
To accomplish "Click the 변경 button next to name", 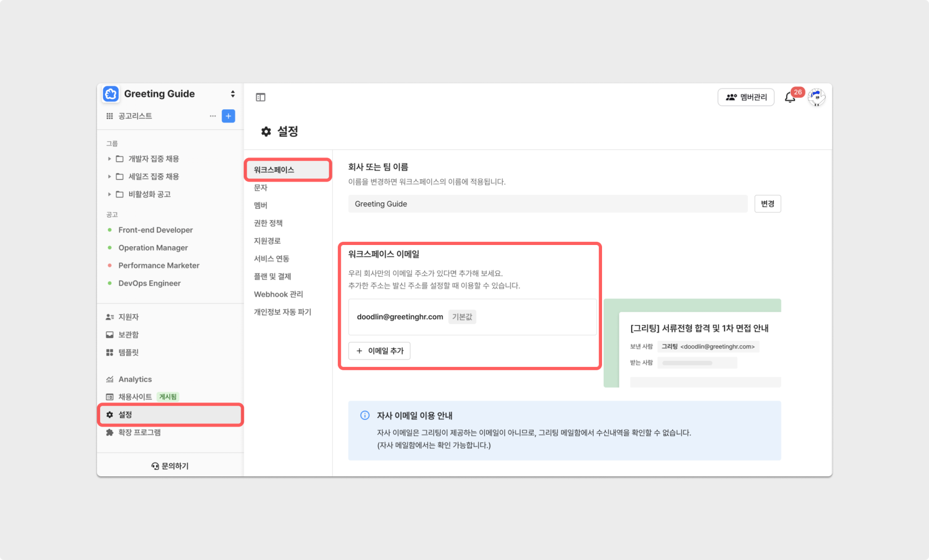I will (x=768, y=204).
